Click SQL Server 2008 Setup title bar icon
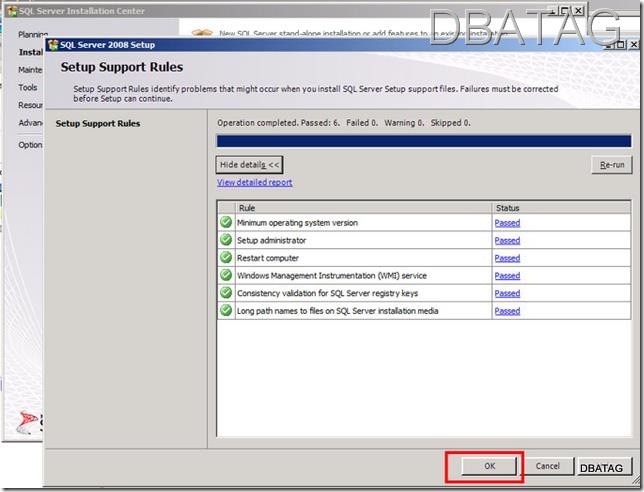The image size is (644, 492). (52, 45)
